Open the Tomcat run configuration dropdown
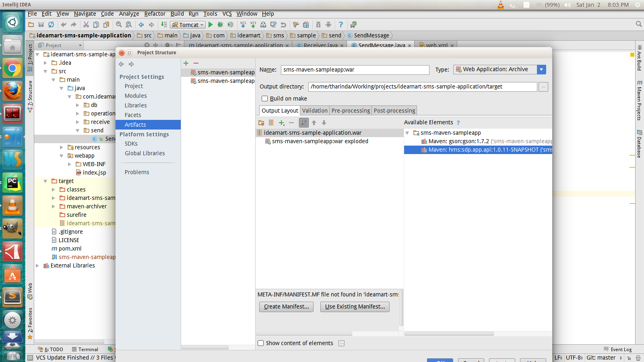644x362 pixels. pyautogui.click(x=202, y=25)
